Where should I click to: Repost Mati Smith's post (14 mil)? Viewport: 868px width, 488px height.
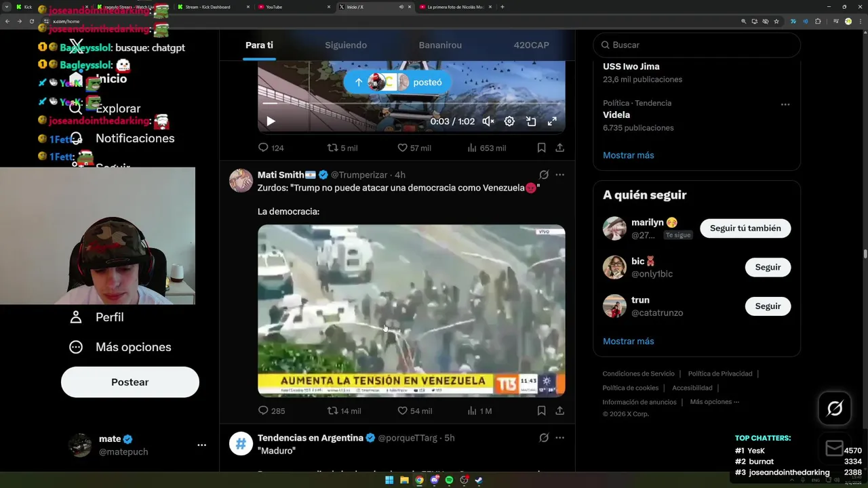[344, 411]
